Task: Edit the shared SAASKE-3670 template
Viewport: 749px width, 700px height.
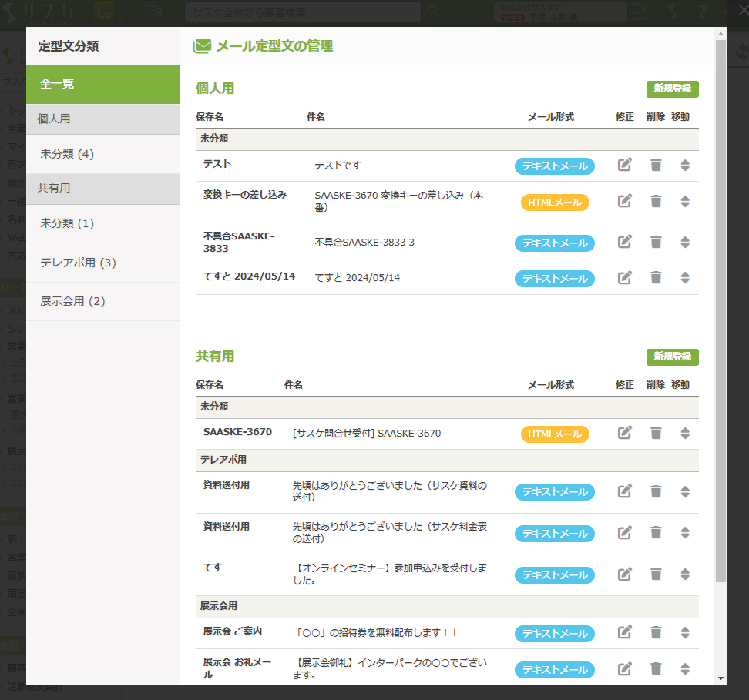Action: (625, 433)
